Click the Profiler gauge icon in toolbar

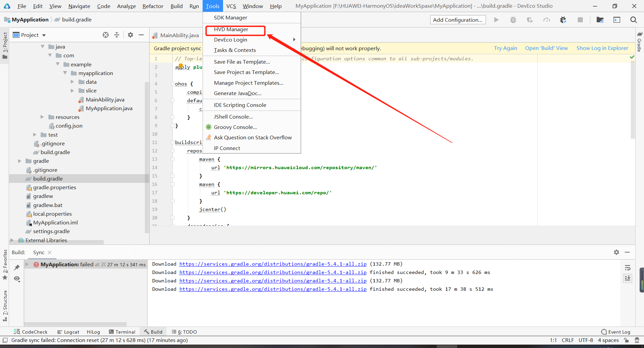547,20
